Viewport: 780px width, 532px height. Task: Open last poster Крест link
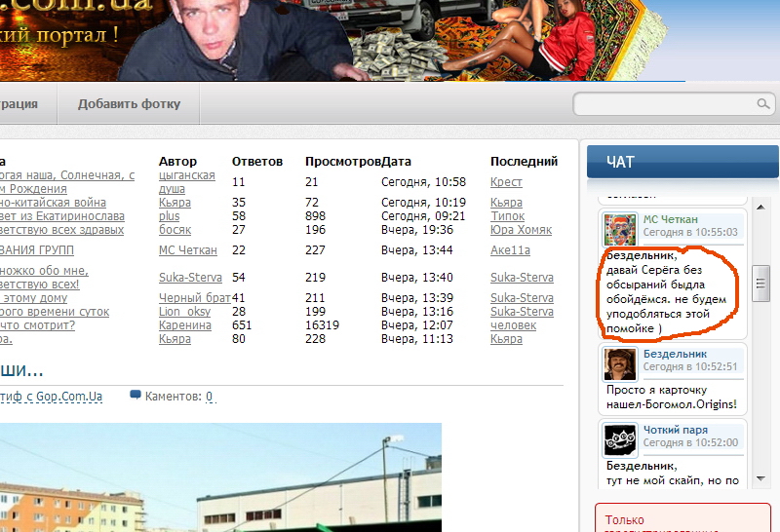pos(506,182)
